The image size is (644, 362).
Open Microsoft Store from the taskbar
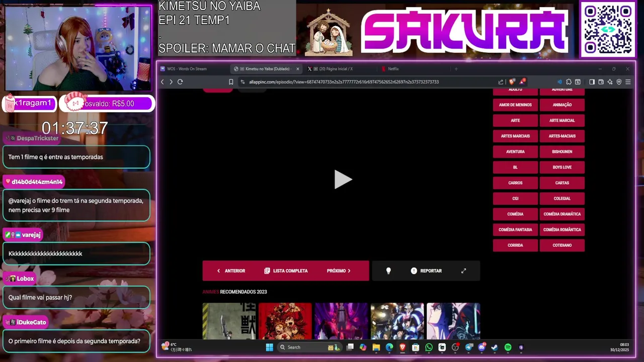pyautogui.click(x=416, y=347)
